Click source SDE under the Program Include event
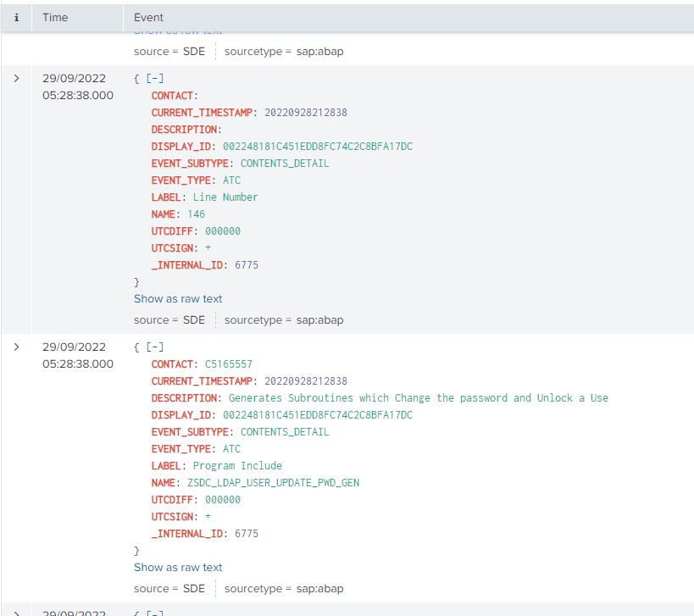Viewport: 694px width, 616px height. tap(194, 589)
